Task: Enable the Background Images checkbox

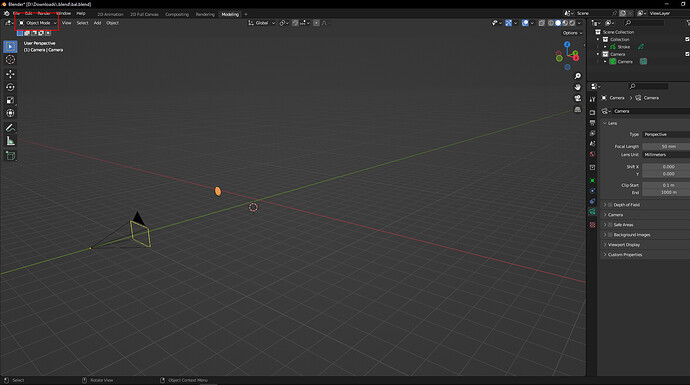Action: pyautogui.click(x=610, y=235)
